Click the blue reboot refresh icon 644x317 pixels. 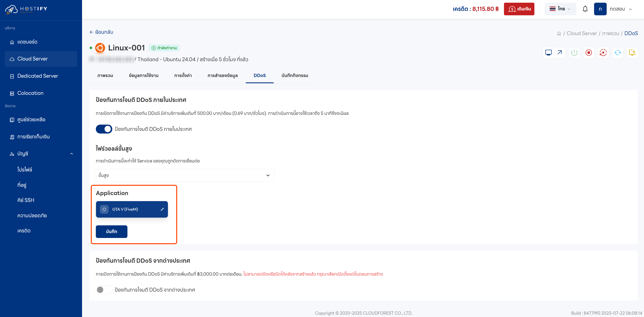618,52
